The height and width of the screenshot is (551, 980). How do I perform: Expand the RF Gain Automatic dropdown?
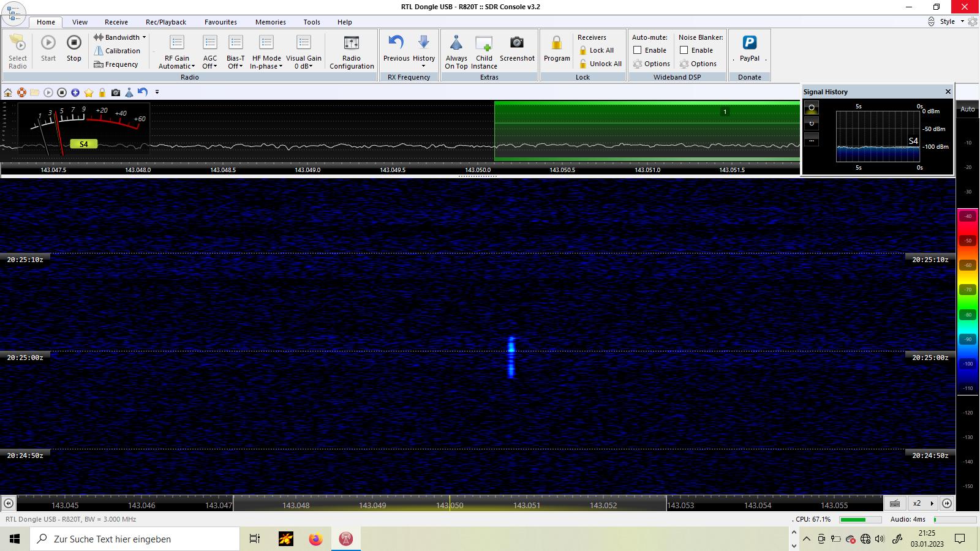coord(177,51)
